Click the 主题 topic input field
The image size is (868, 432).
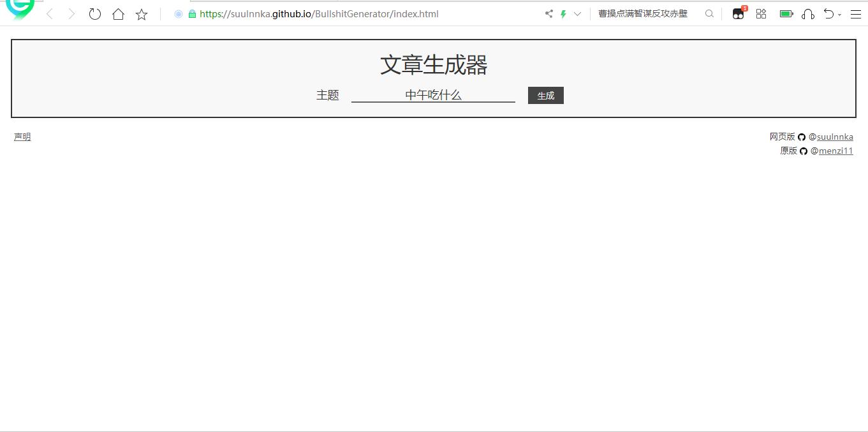point(433,94)
